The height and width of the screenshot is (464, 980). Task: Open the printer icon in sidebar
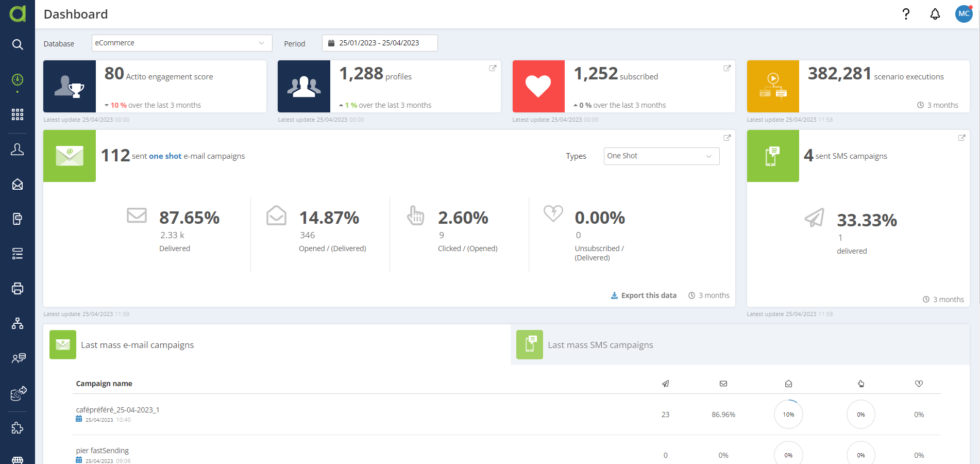click(18, 288)
